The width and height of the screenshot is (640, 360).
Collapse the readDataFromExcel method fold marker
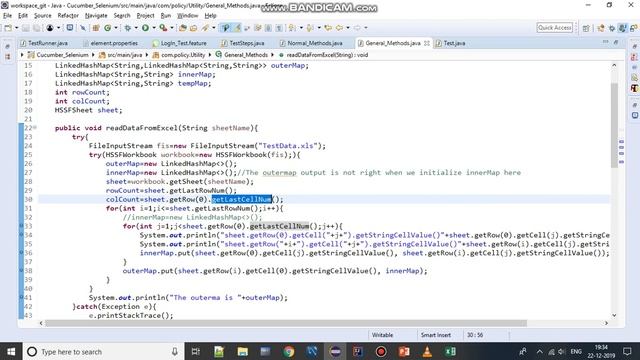pos(35,128)
